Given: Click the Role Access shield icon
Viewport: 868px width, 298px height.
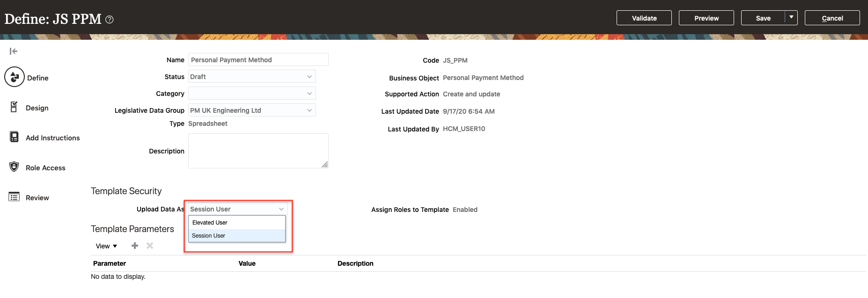Looking at the screenshot, I should (14, 167).
